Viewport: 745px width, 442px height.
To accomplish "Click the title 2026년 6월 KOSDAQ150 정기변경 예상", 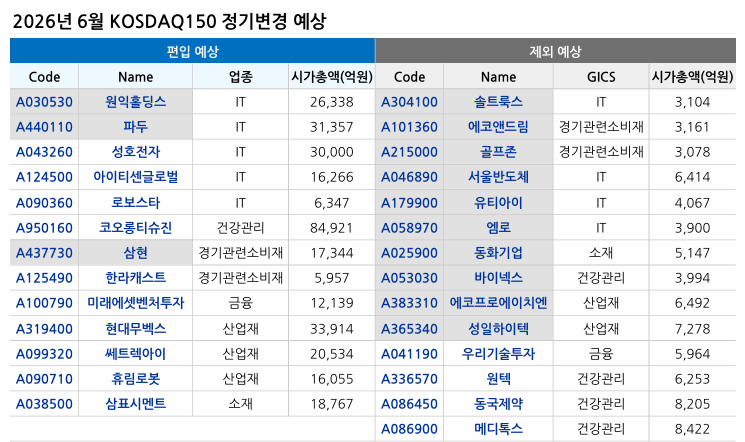I will (x=169, y=21).
